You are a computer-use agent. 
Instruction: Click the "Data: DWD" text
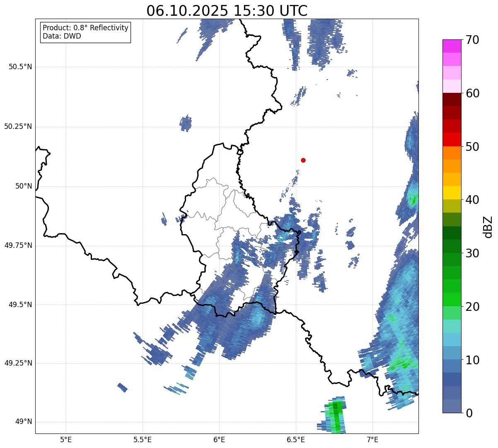pos(62,36)
